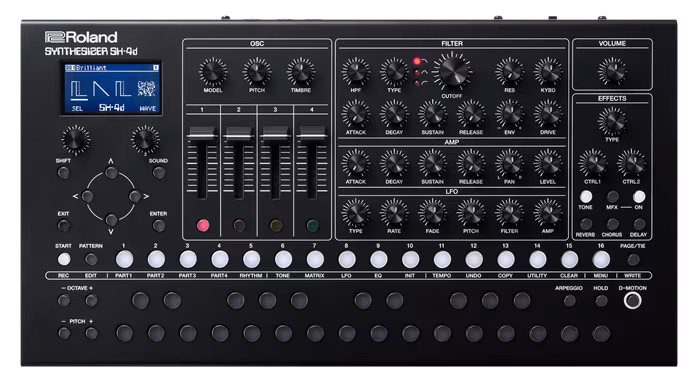698x384 pixels.
Task: Click the filter ENV knob
Action: click(x=509, y=114)
